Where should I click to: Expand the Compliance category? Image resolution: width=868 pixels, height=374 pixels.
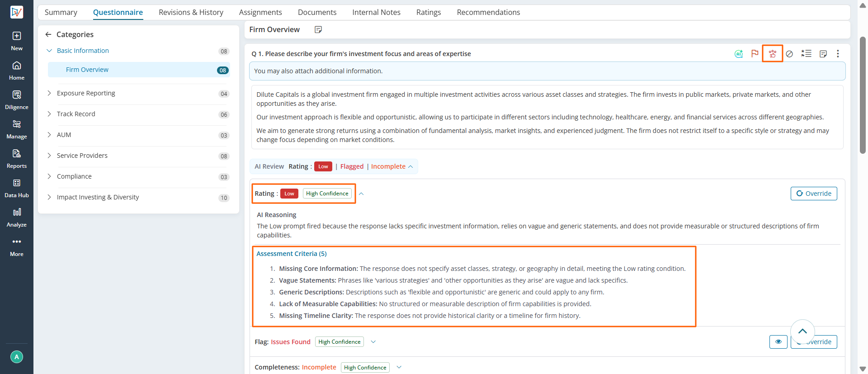click(49, 176)
